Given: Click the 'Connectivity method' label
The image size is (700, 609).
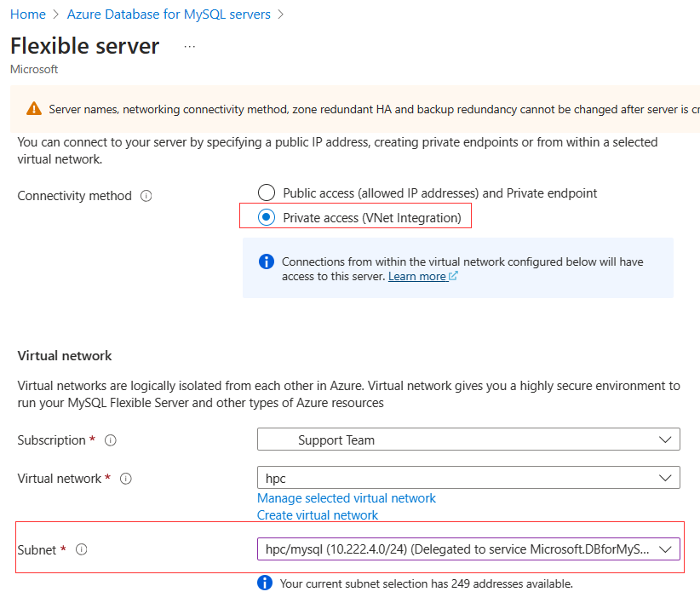Looking at the screenshot, I should coord(75,196).
